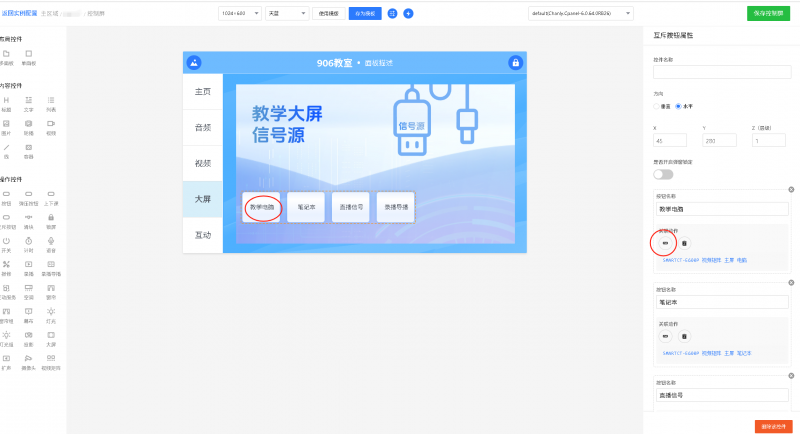Image resolution: width=800 pixels, height=434 pixels.
Task: Switch to the 音频 tab in the preview
Action: coord(203,127)
